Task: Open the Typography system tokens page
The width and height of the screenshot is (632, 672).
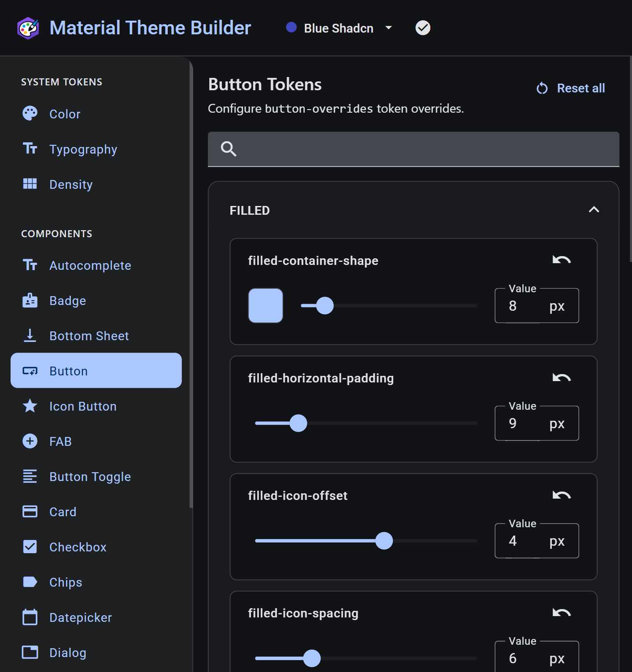Action: 96,149
